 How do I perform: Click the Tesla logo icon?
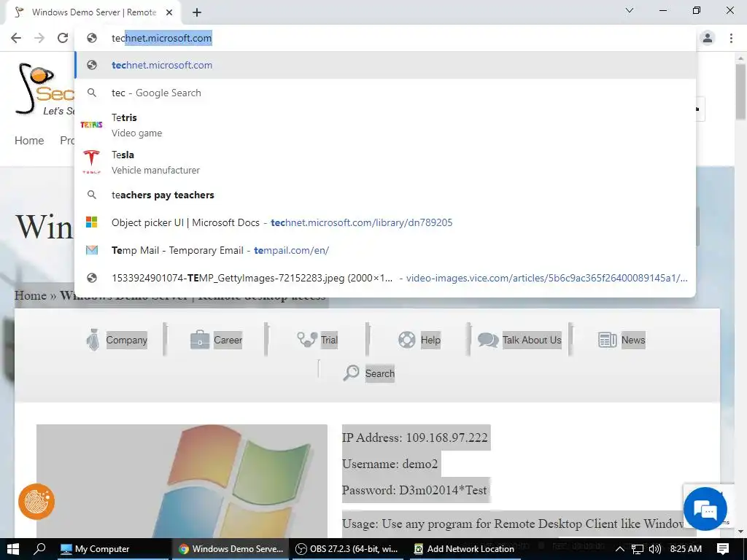coord(91,161)
